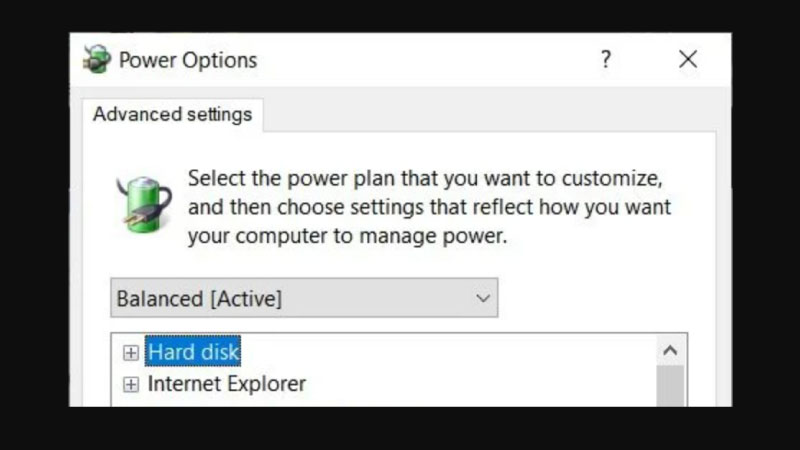Click blank list area right of Internet Explorer
This screenshot has width=800, height=450.
tap(480, 384)
